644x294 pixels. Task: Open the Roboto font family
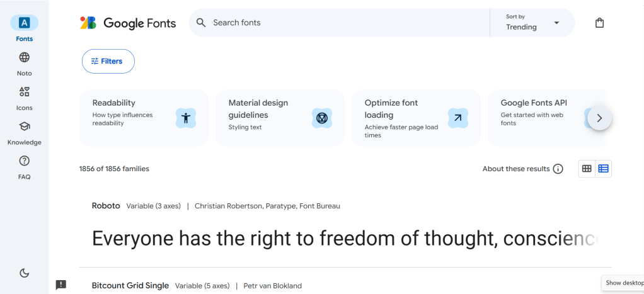106,206
